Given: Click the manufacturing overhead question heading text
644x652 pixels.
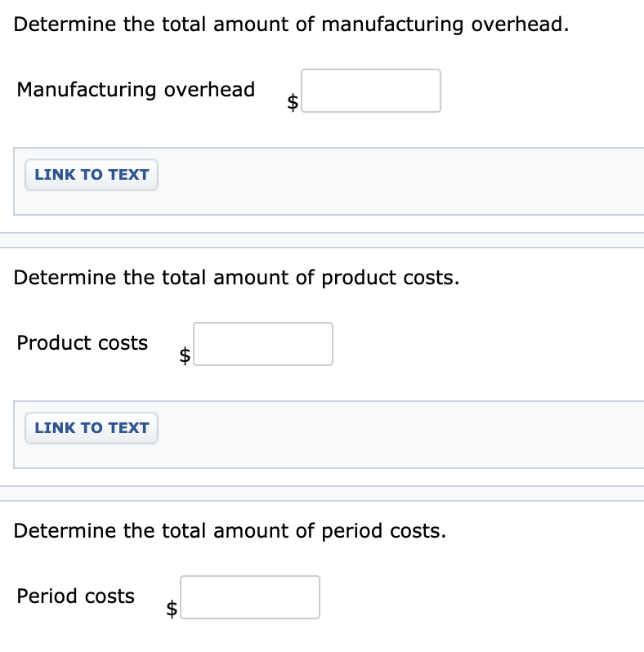Looking at the screenshot, I should pyautogui.click(x=291, y=25).
